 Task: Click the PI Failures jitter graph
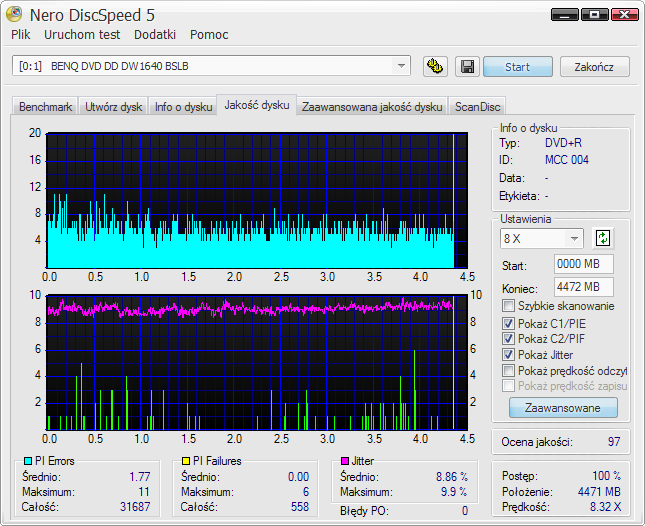click(257, 362)
